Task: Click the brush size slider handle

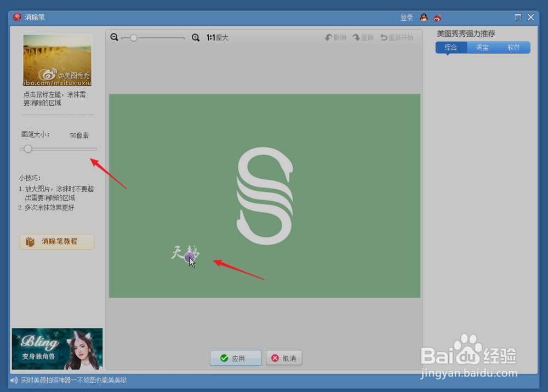Action: point(28,149)
